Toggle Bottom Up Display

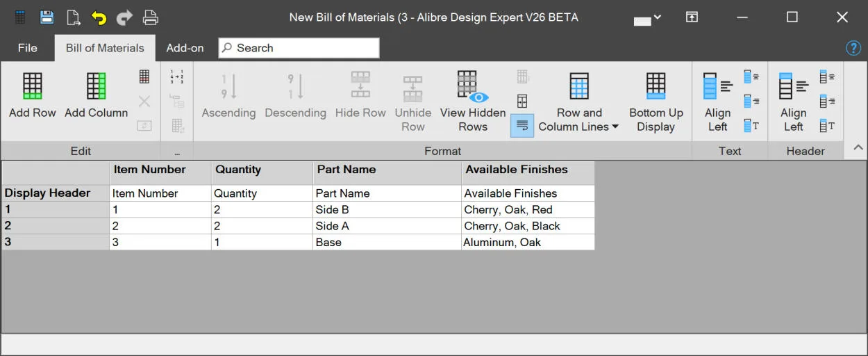pos(656,102)
